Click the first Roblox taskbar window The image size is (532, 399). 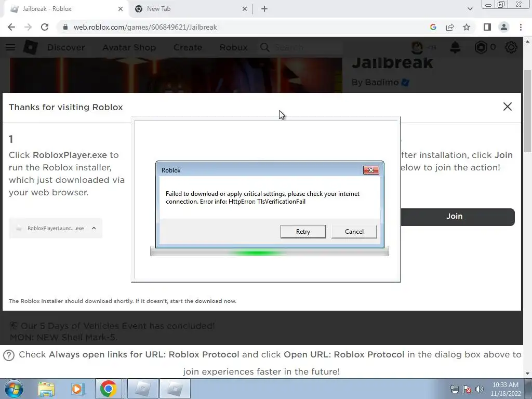[x=143, y=389]
